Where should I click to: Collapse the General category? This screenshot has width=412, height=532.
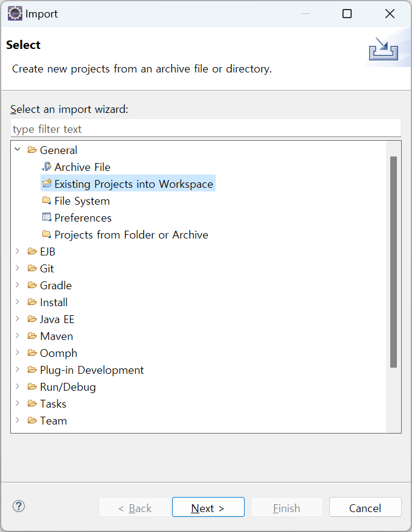[x=18, y=149]
